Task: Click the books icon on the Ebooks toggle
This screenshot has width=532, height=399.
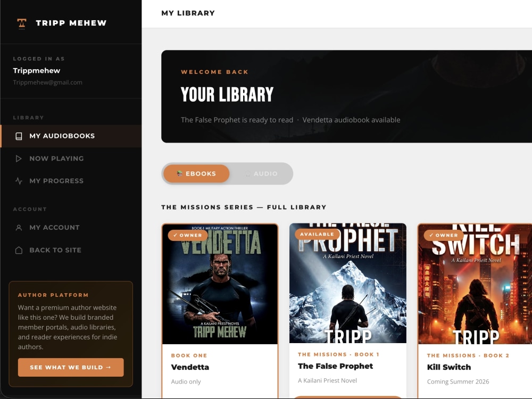Action: [180, 173]
